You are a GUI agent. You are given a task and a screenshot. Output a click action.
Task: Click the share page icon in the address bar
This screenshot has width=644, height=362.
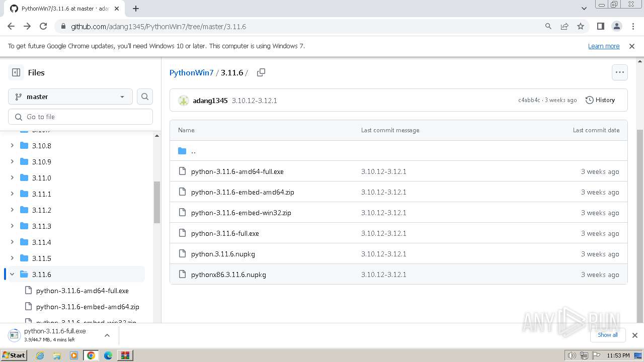tap(565, 27)
